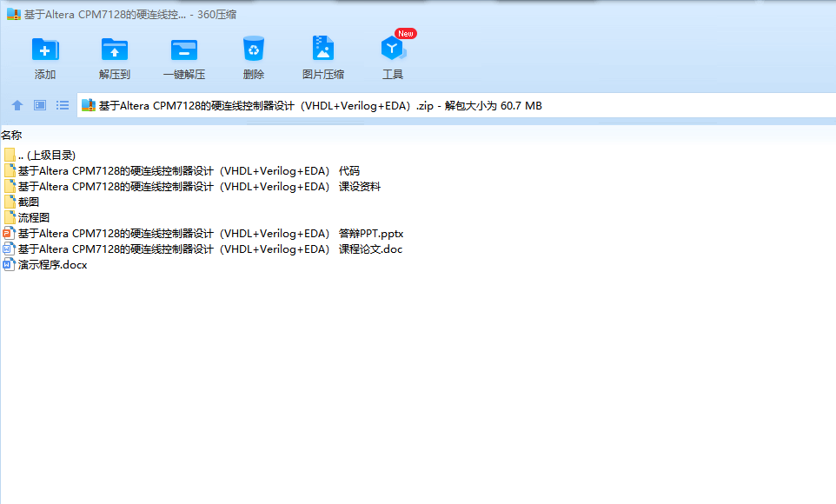836x504 pixels.
Task: Select the Word icon of 课程论文.doc
Action: 9,249
